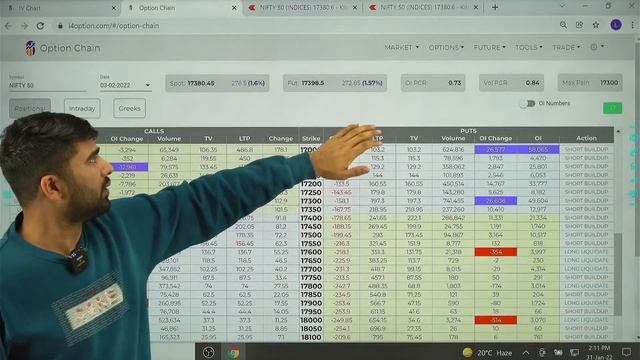Viewport: 640px width, 360px height.
Task: Click the address bar URL i4option.com
Action: pos(114,26)
